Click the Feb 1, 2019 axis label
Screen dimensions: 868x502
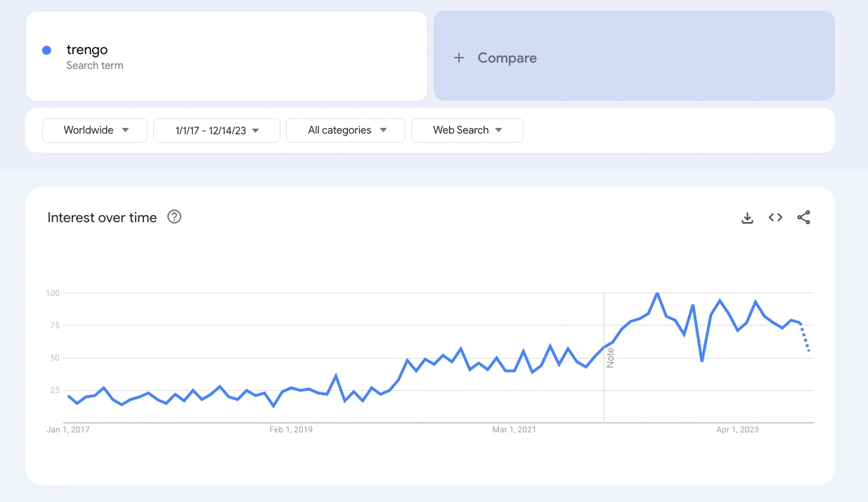pos(291,430)
